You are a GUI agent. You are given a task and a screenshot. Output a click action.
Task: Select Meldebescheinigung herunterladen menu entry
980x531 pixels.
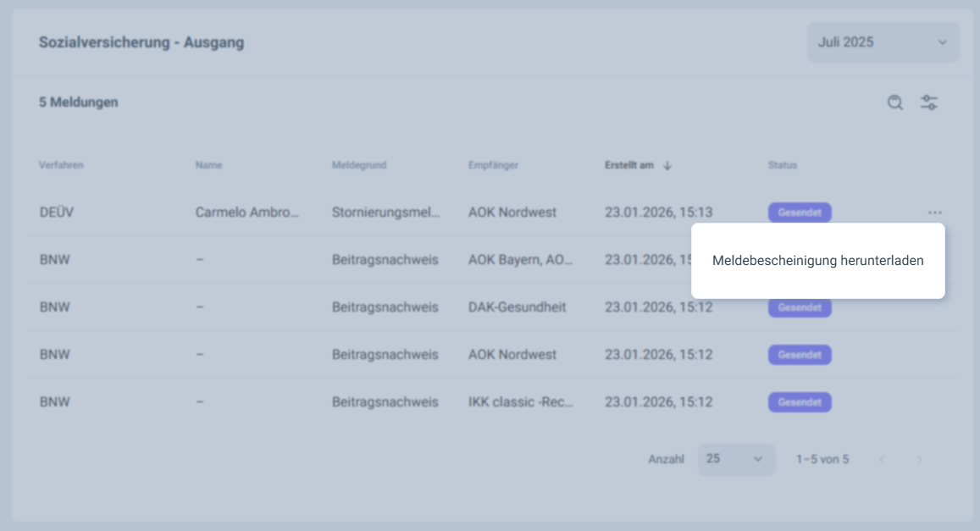(x=817, y=261)
